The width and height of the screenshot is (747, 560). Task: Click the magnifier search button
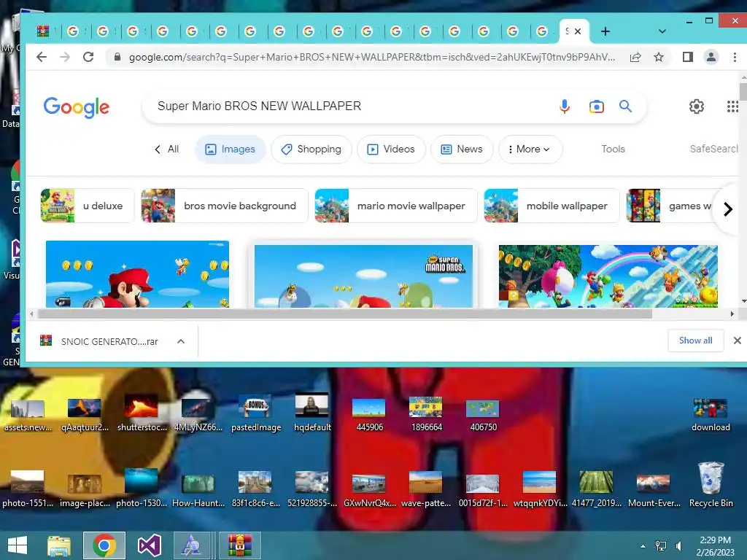click(x=625, y=106)
